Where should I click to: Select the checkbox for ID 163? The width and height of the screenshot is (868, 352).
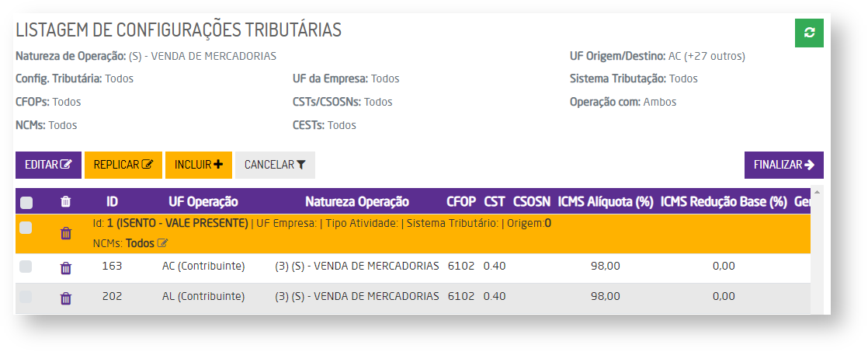(x=26, y=267)
